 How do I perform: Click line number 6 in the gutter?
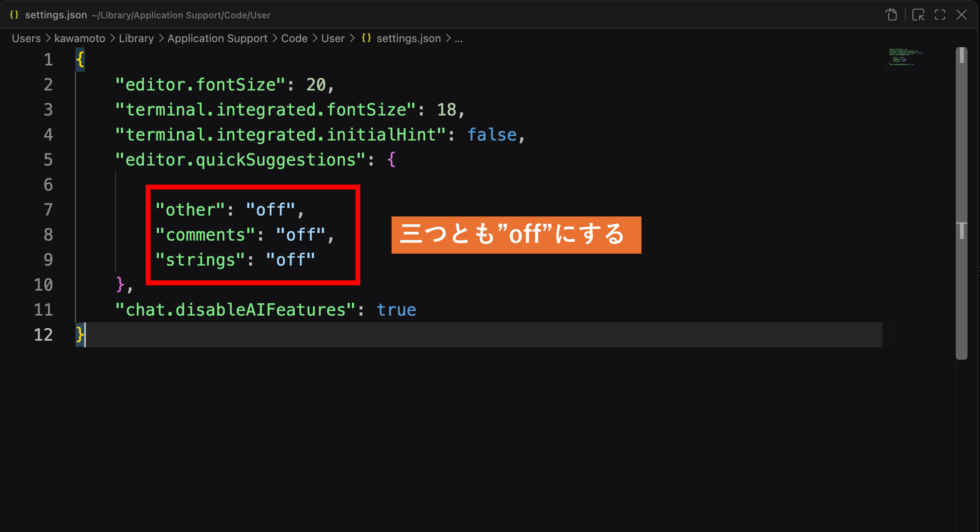point(48,185)
